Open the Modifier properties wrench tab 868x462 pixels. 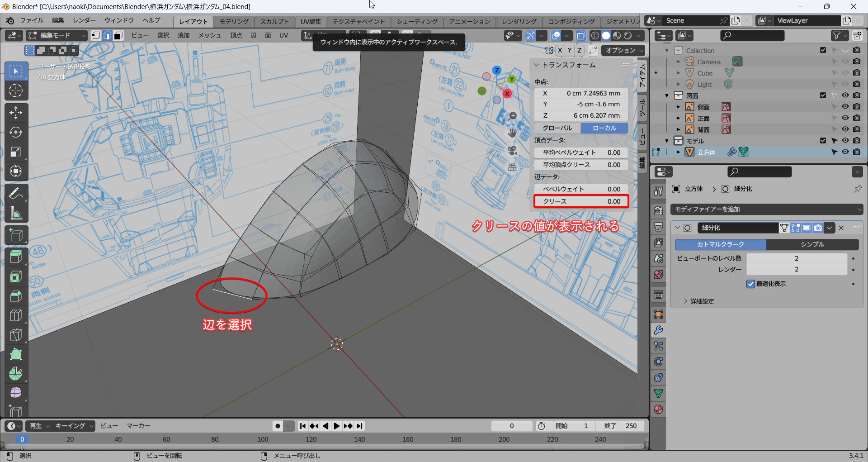[x=659, y=330]
